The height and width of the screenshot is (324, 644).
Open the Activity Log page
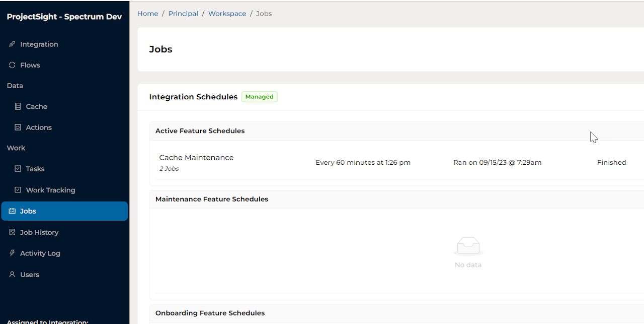[x=64, y=253]
